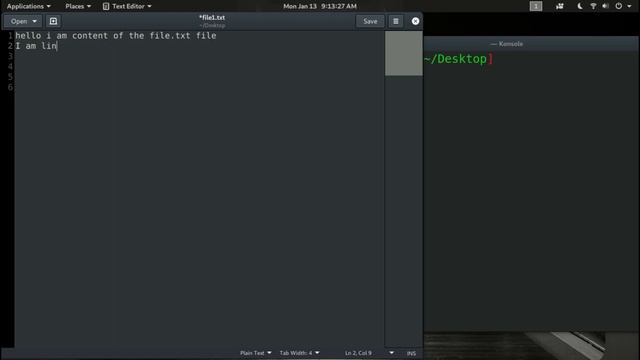Click the volume speaker icon
The image size is (640, 360).
[x=606, y=6]
